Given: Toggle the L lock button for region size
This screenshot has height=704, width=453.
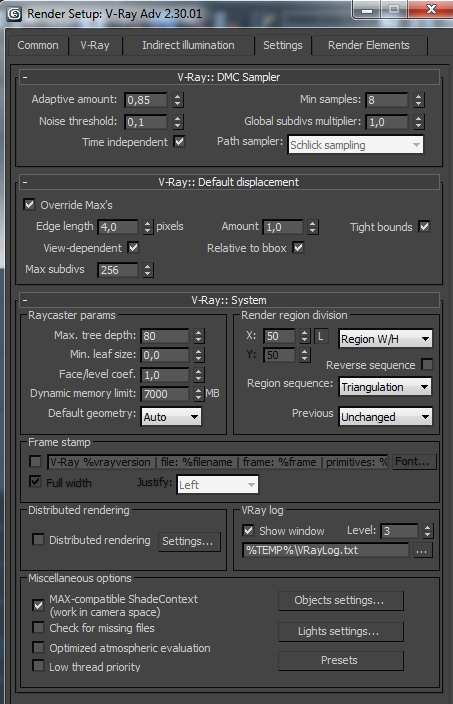Looking at the screenshot, I should [321, 336].
